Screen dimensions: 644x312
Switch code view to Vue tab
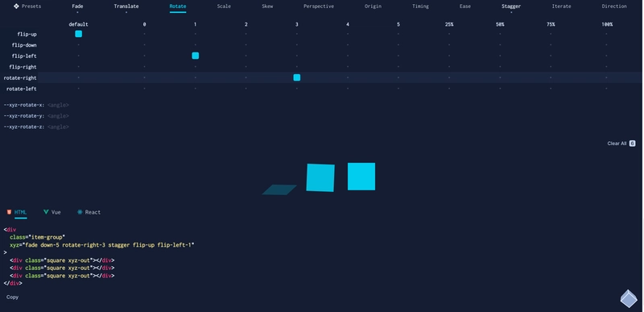pyautogui.click(x=52, y=212)
